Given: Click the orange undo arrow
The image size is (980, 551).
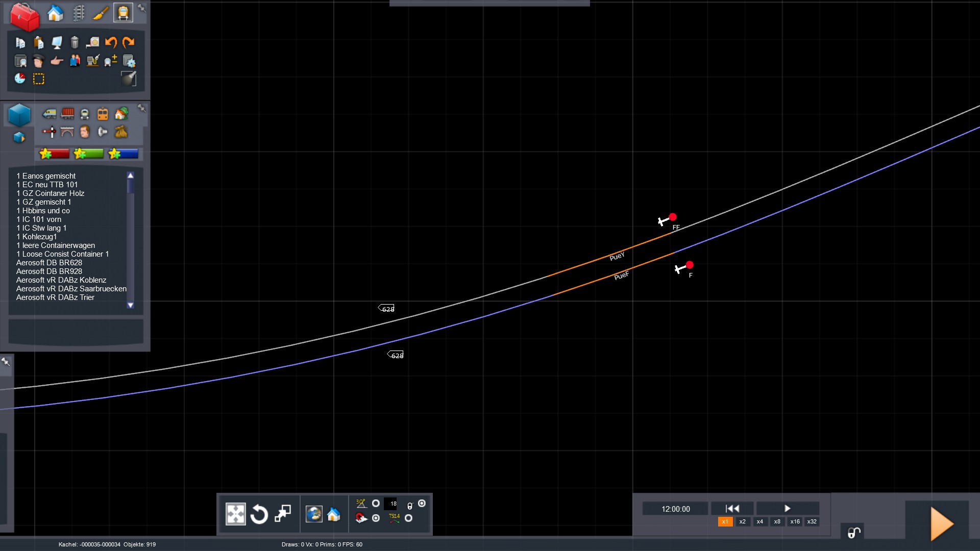Looking at the screenshot, I should tap(111, 42).
